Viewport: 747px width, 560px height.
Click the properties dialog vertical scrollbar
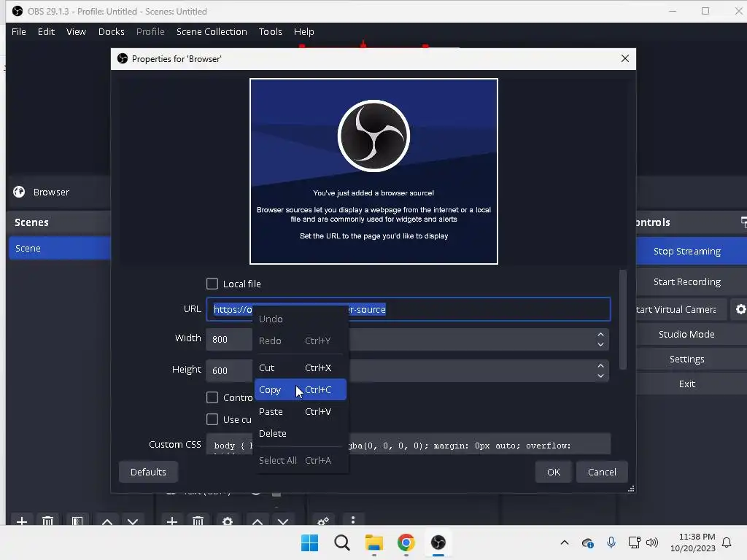pos(623,319)
